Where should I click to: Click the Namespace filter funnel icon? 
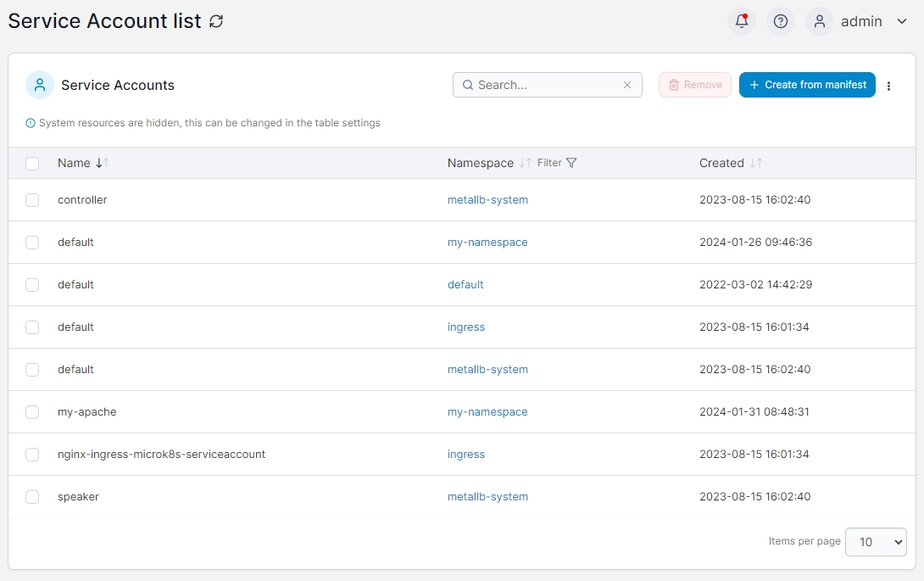[x=571, y=163]
